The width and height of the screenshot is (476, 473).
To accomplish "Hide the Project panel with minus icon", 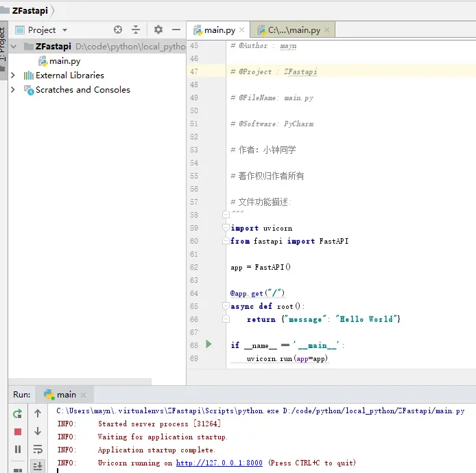I will (x=176, y=30).
